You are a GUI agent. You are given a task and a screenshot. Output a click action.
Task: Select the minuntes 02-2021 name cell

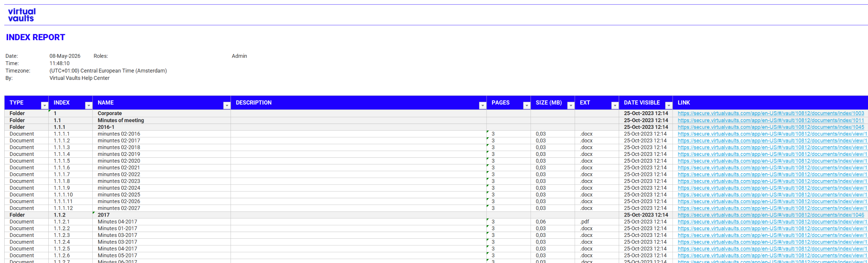click(x=161, y=168)
